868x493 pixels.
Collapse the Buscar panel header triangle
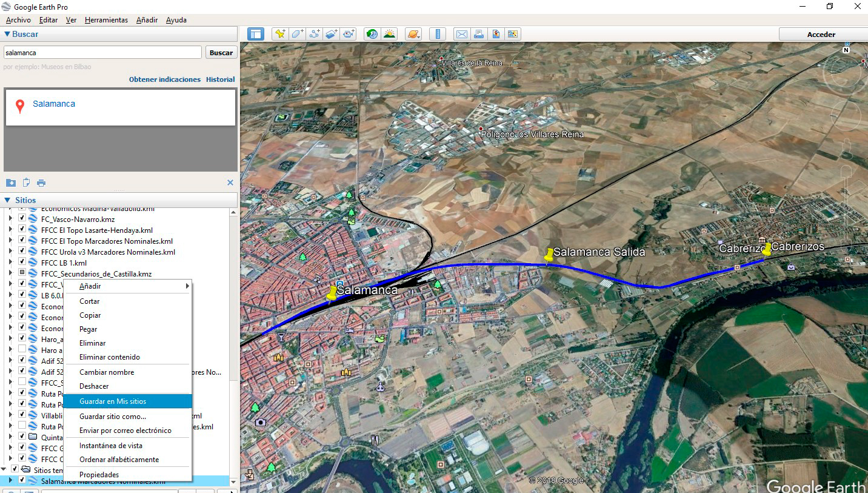7,35
